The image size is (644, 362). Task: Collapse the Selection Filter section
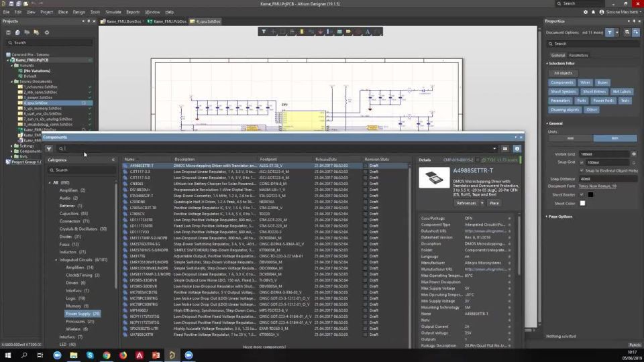click(x=547, y=64)
